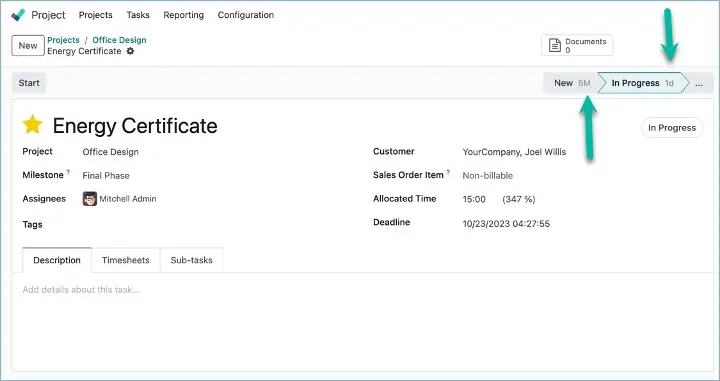Screen dimensions: 720x381
Task: Click the Documents page icon
Action: tap(555, 45)
